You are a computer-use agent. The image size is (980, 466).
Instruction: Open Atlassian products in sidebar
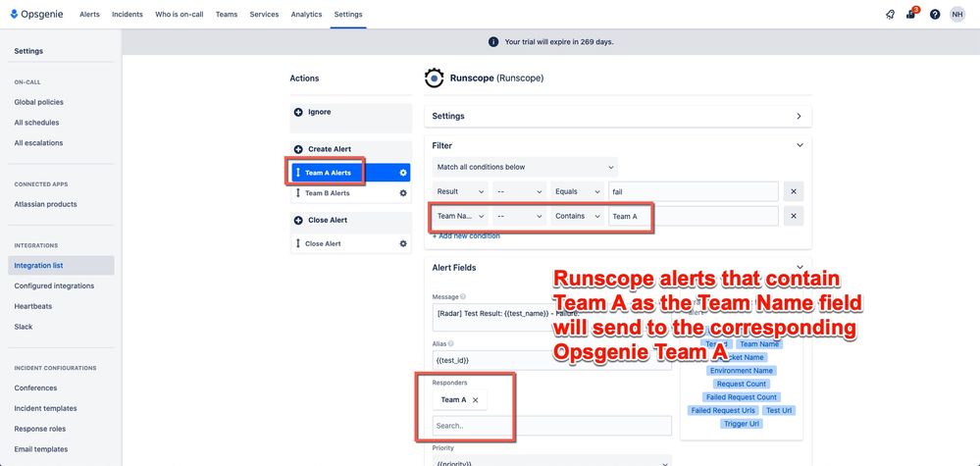point(46,204)
